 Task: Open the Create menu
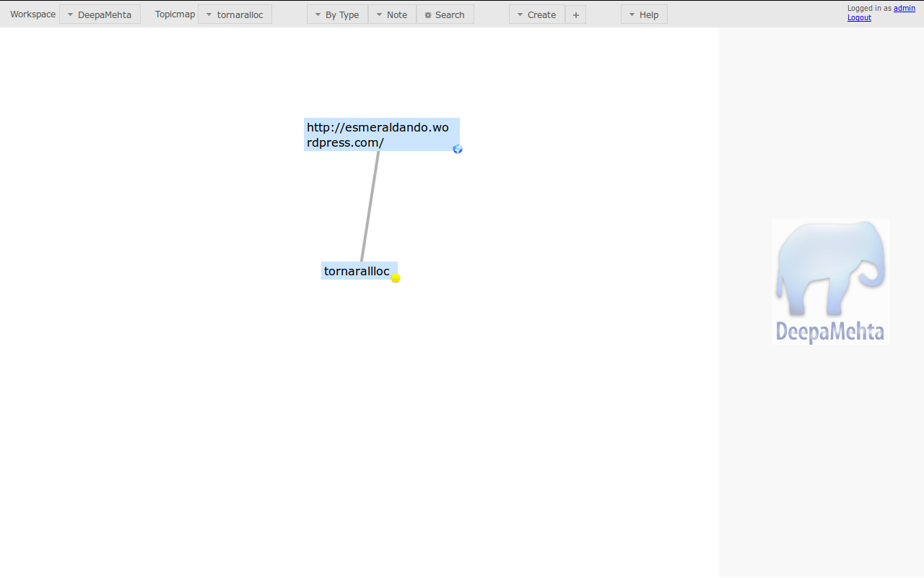click(536, 14)
